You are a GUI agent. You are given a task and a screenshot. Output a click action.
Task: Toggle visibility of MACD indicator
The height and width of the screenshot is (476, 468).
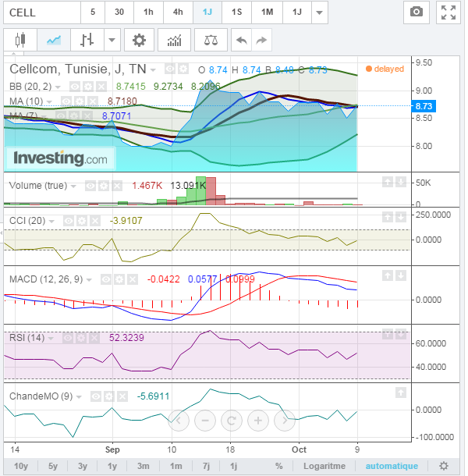(107, 279)
